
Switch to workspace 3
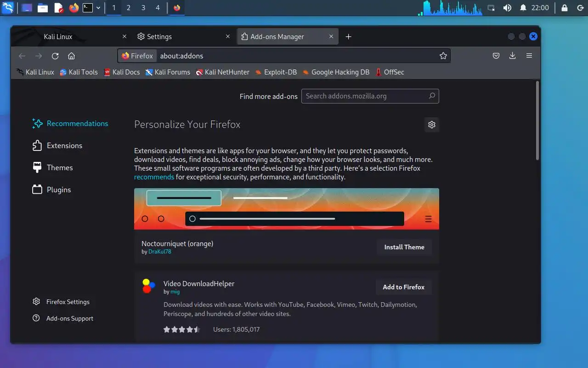tap(143, 8)
